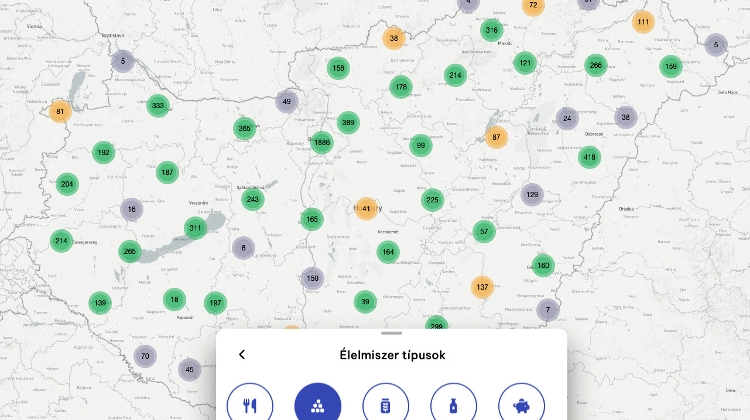Select the piggy bank icon
Screen dimensions: 750x420
[522, 405]
